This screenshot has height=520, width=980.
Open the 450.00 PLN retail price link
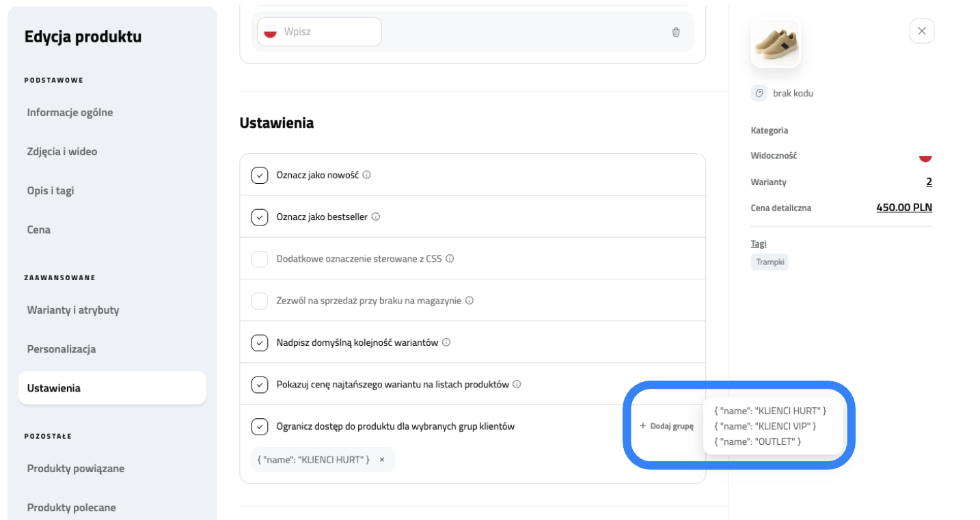903,207
